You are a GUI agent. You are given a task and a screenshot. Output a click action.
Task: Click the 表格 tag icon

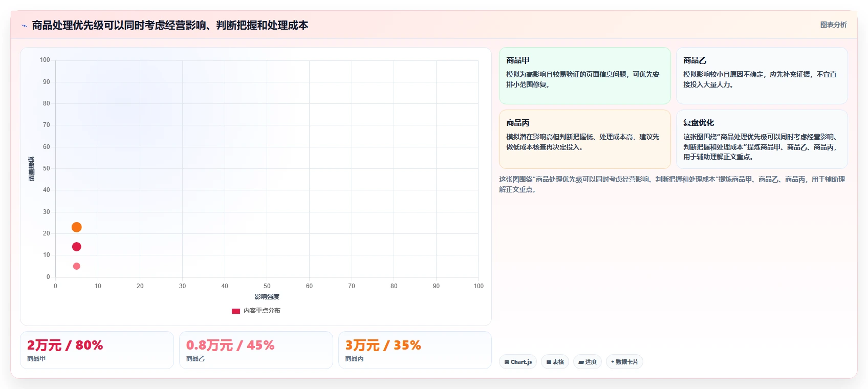click(x=549, y=362)
